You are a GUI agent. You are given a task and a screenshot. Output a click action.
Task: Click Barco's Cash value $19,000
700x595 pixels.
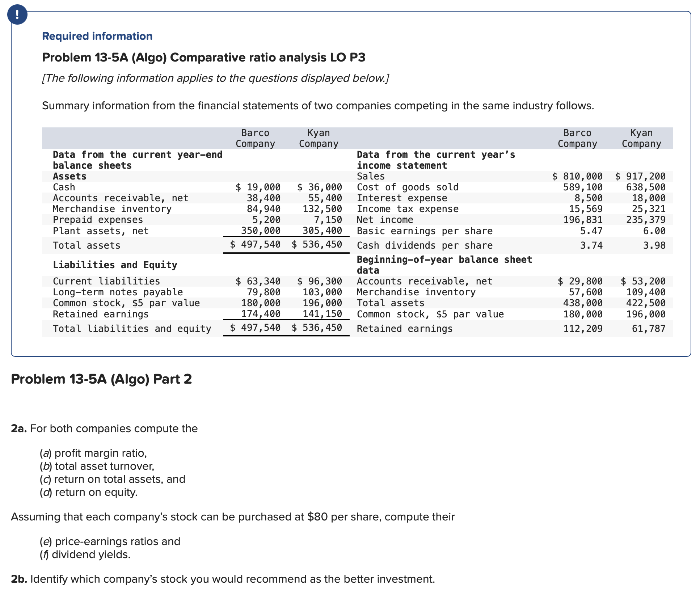coord(258,187)
